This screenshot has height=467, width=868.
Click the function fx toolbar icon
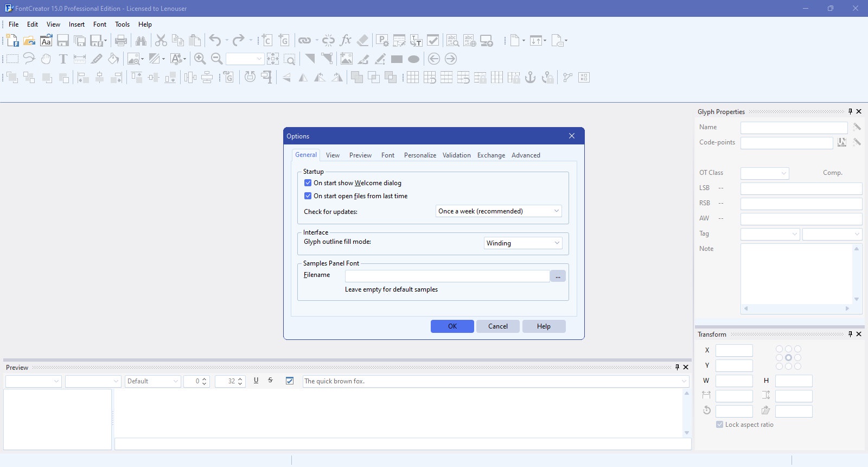click(x=346, y=41)
